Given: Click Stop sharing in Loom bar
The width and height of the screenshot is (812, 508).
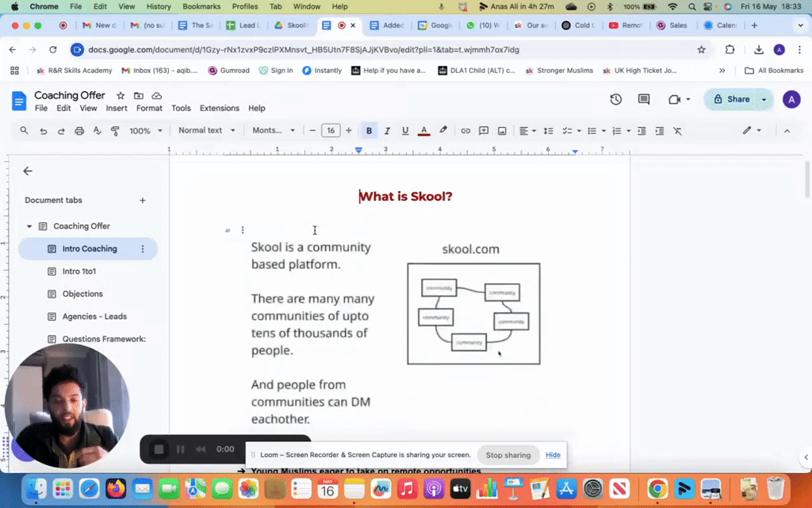Looking at the screenshot, I should pos(508,455).
